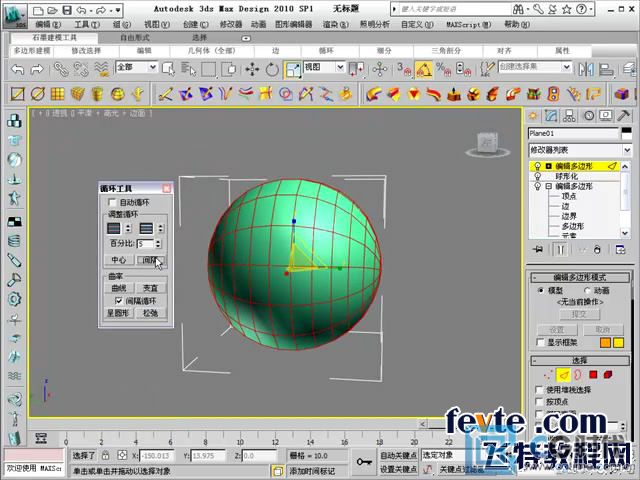Click the key icon for Set Key
640x480 pixels.
364,462
